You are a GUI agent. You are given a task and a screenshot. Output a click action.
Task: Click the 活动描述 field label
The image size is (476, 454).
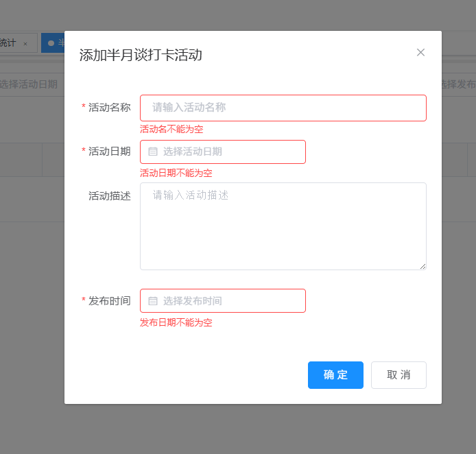tap(109, 196)
